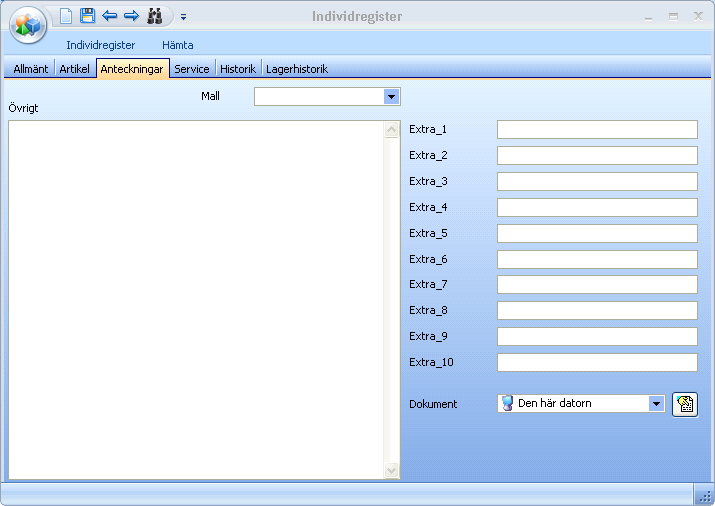Open the Individregister menu
This screenshot has height=506, width=715.
coord(100,45)
